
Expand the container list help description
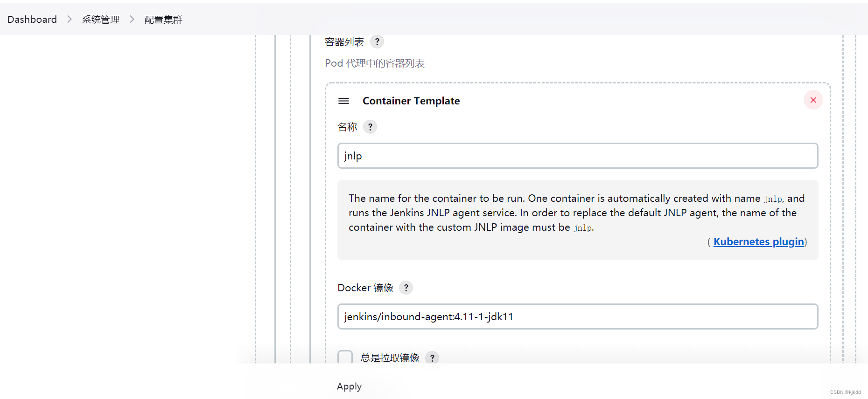(x=377, y=41)
